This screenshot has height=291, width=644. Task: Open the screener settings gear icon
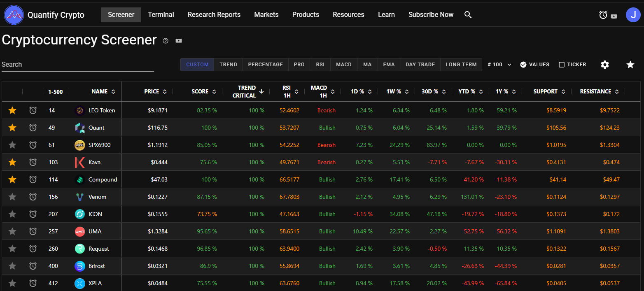coord(604,65)
